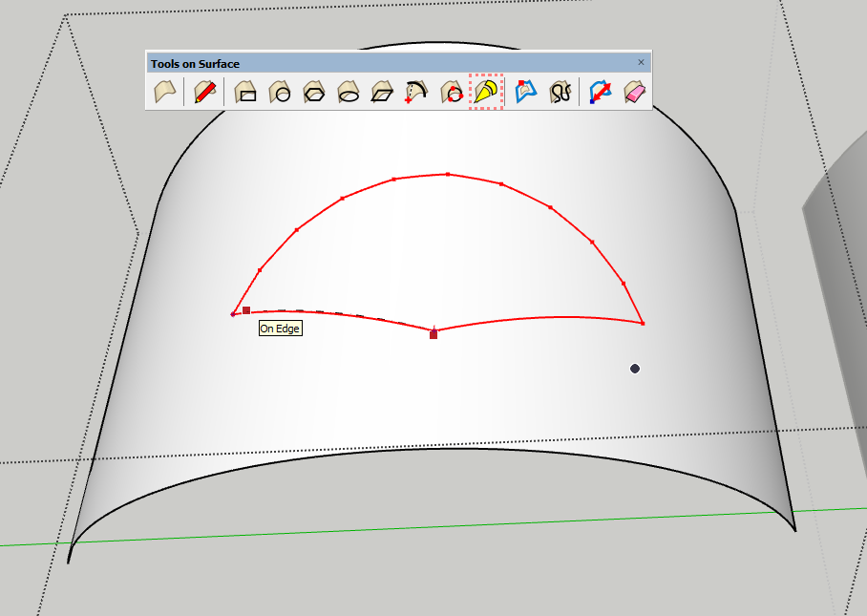Select the Ellipse on Surface tool

[349, 93]
